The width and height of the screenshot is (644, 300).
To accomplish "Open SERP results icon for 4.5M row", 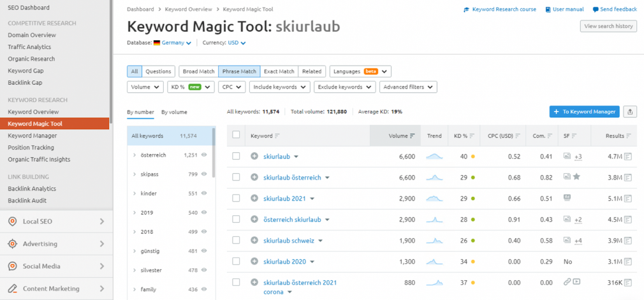I will pyautogui.click(x=628, y=219).
